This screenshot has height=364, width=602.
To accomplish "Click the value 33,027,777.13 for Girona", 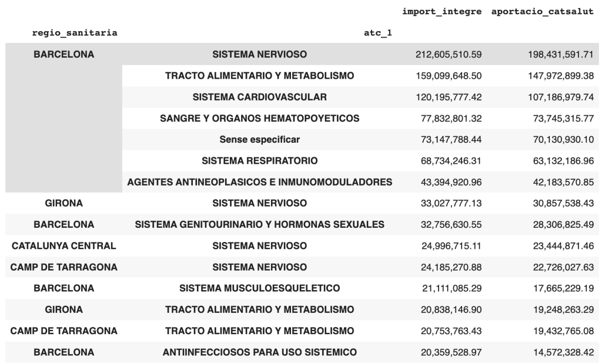I will point(451,203).
